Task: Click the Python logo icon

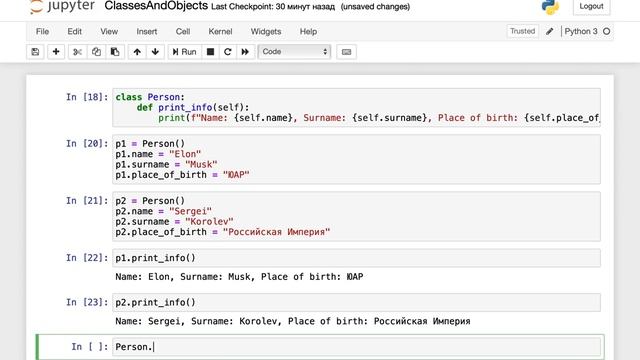Action: tap(550, 7)
